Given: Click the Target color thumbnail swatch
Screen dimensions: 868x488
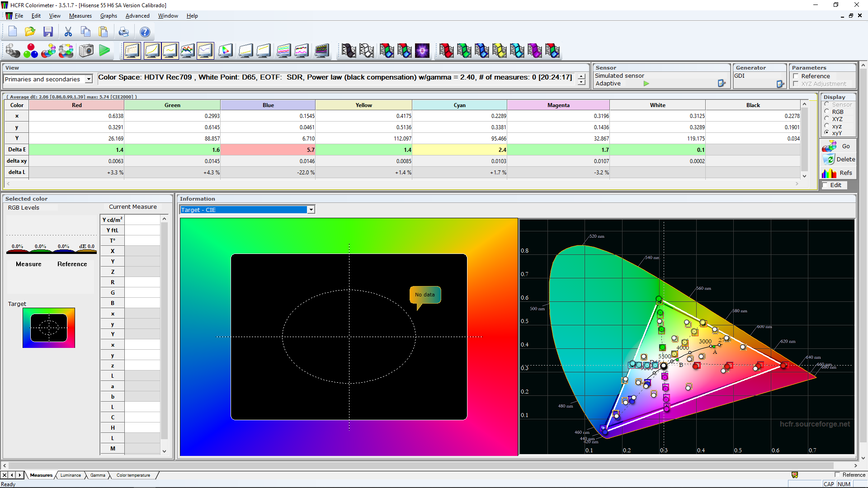Looking at the screenshot, I should 49,328.
